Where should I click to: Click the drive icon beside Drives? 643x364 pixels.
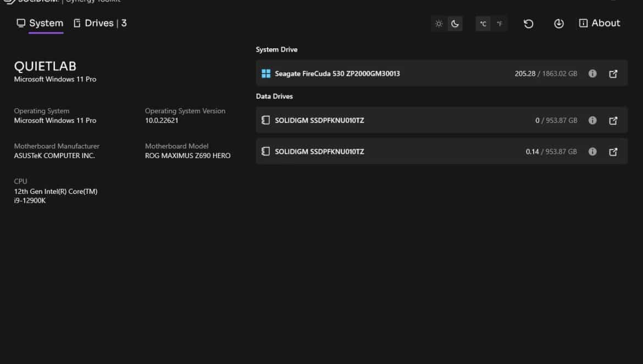tap(77, 24)
